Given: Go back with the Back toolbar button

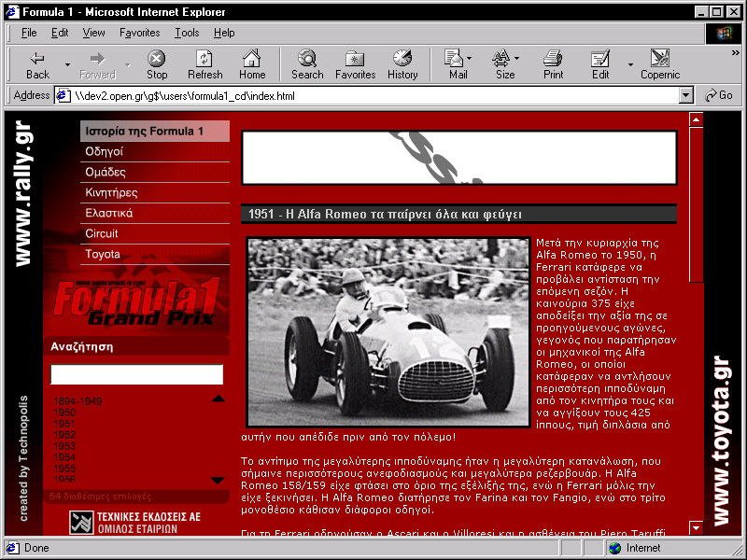Looking at the screenshot, I should click(37, 64).
